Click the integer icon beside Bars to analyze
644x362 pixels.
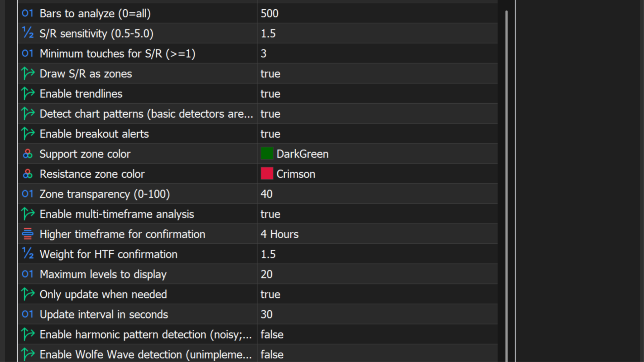tap(28, 13)
